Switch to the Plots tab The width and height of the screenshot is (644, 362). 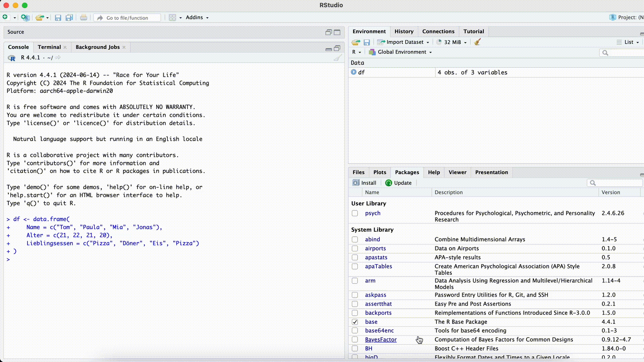pyautogui.click(x=380, y=172)
